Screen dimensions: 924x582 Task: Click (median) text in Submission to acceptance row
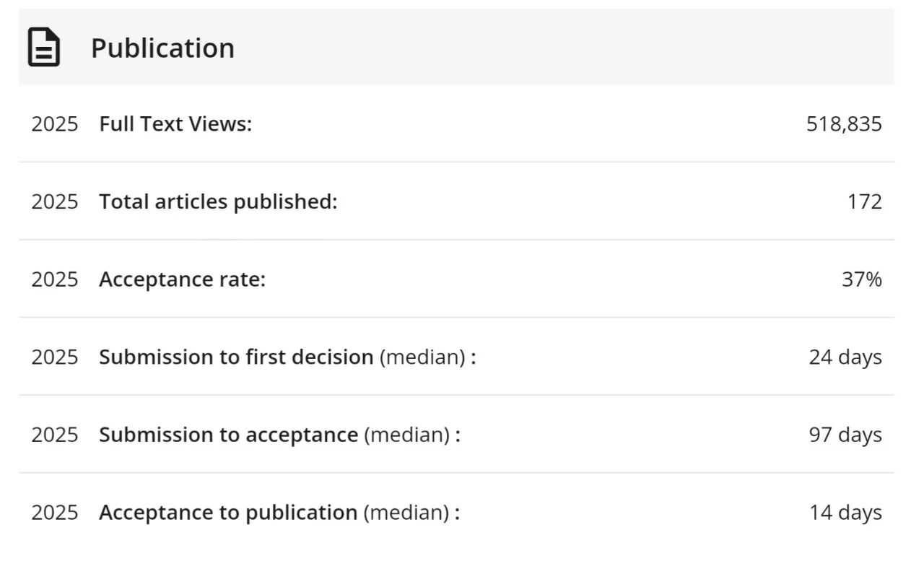(x=407, y=435)
